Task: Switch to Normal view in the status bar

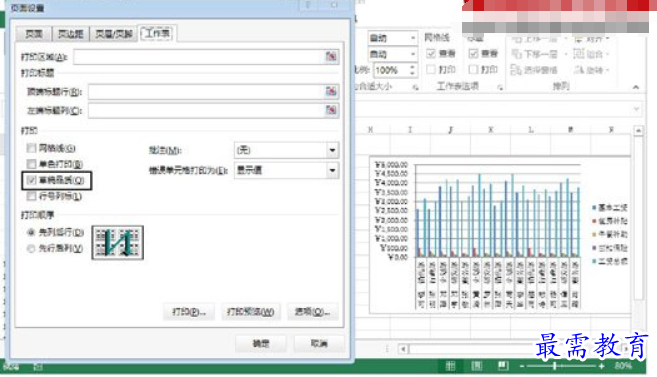Action: (x=450, y=366)
